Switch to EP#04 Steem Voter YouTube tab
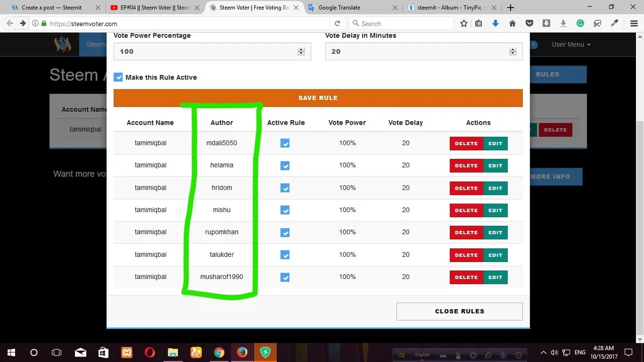Screen dimensions: 644x362 155,8
